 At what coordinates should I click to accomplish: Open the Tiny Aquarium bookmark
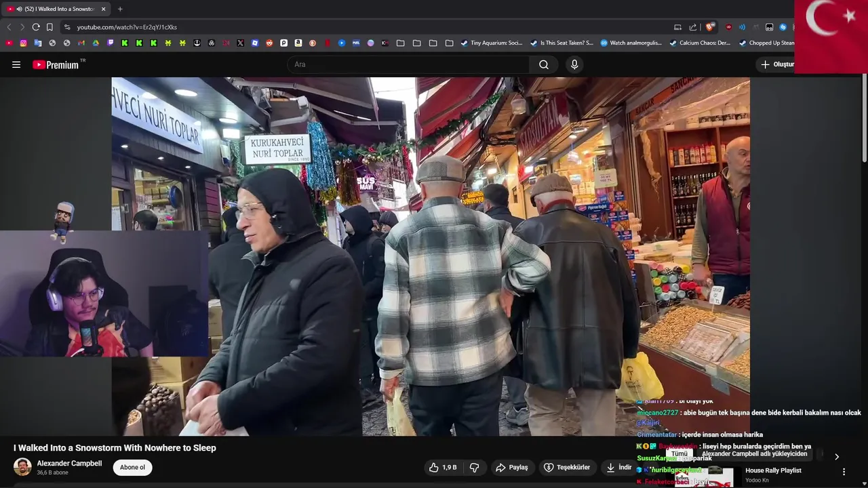(x=492, y=43)
